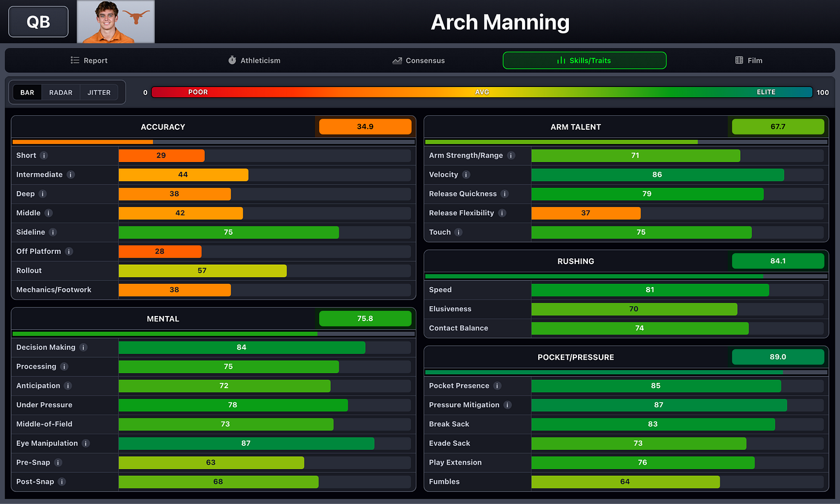Show info for Off Platform accuracy
The height and width of the screenshot is (504, 840).
tap(69, 251)
